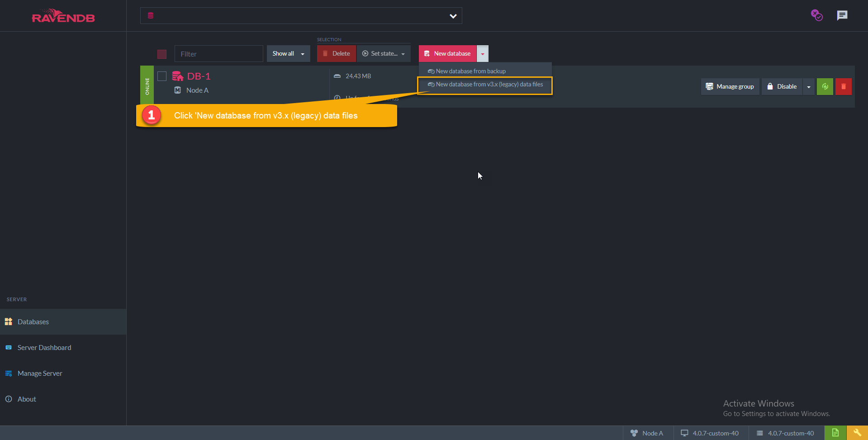Click the Filter input field
868x440 pixels.
(x=219, y=54)
